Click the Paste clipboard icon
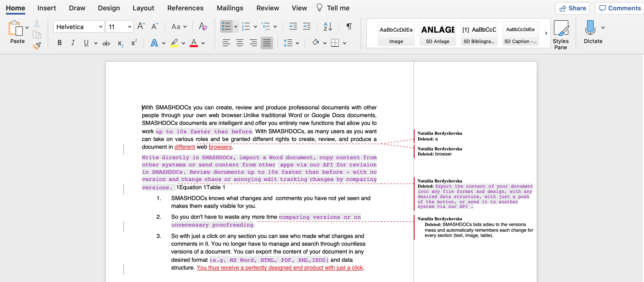 tap(16, 28)
